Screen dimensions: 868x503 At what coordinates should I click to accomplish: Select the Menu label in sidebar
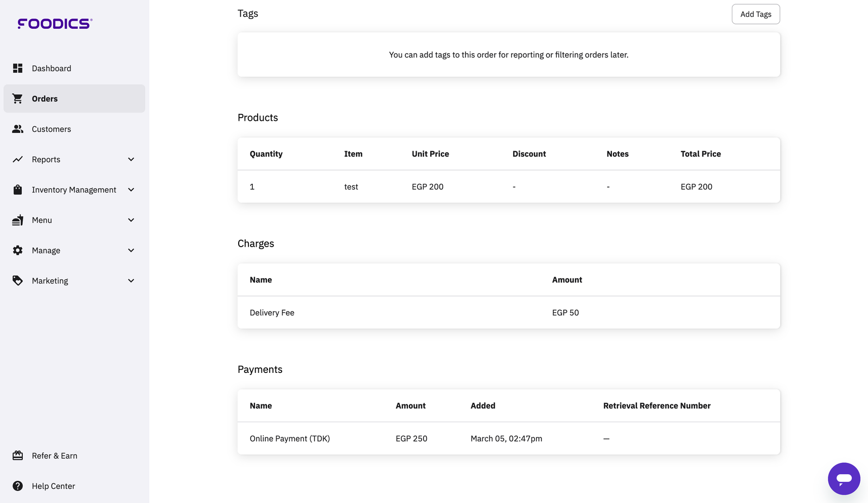(x=42, y=220)
